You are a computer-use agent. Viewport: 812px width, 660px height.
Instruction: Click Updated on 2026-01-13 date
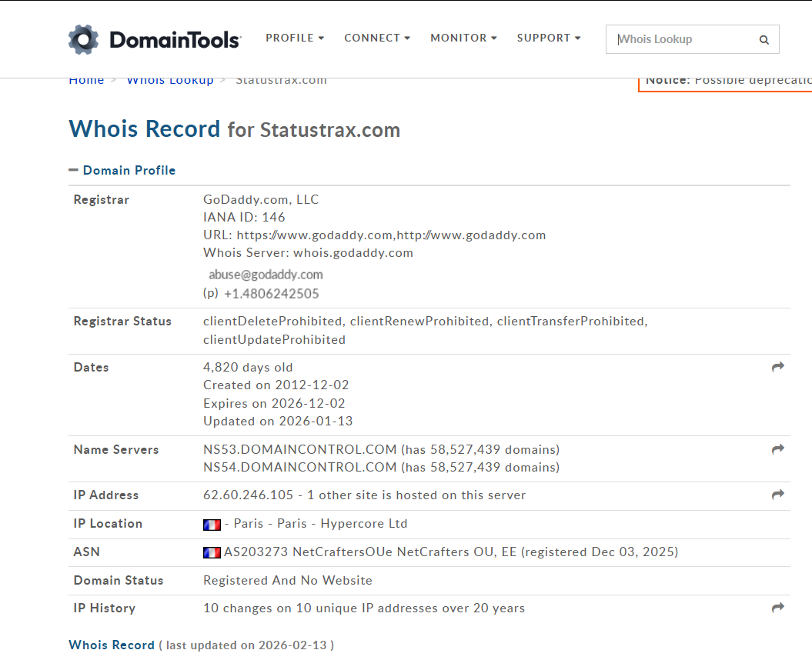(278, 422)
